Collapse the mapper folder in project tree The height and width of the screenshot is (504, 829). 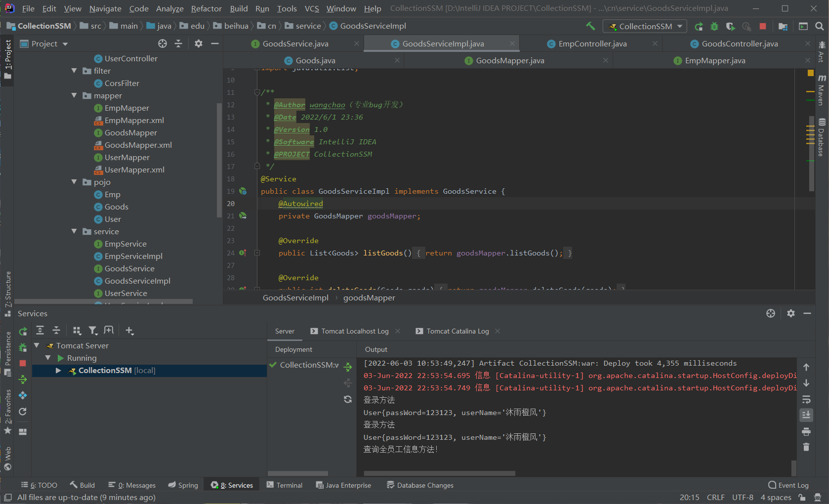[74, 95]
